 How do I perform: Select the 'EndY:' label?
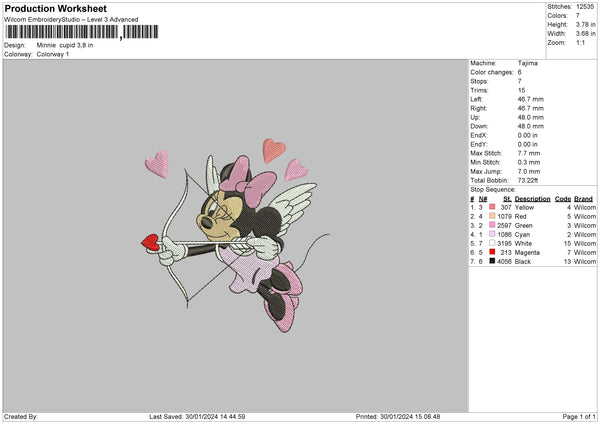click(x=479, y=144)
